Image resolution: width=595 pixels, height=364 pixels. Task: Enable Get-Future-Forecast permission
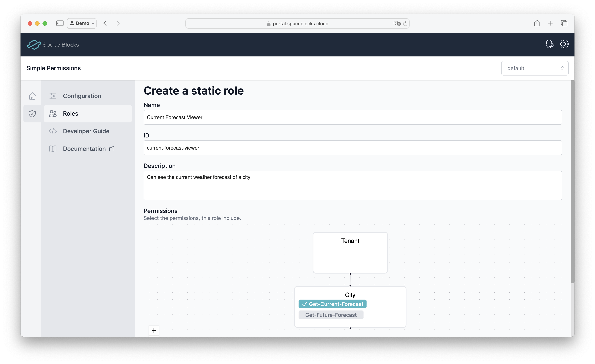coord(331,315)
